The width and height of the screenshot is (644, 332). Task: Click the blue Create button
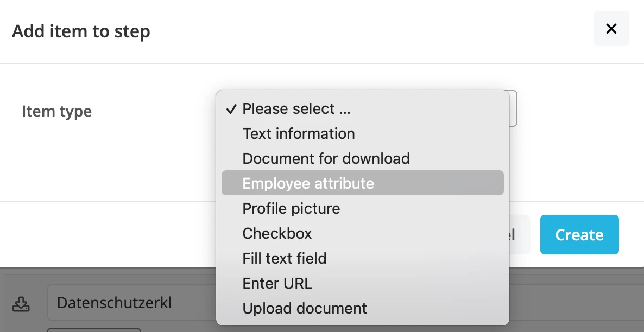(x=579, y=235)
